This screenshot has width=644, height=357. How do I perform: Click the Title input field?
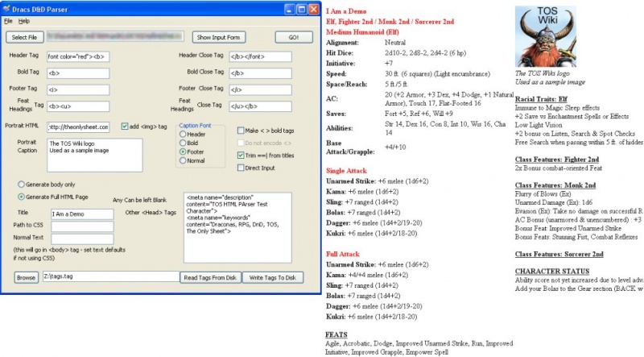coord(82,214)
